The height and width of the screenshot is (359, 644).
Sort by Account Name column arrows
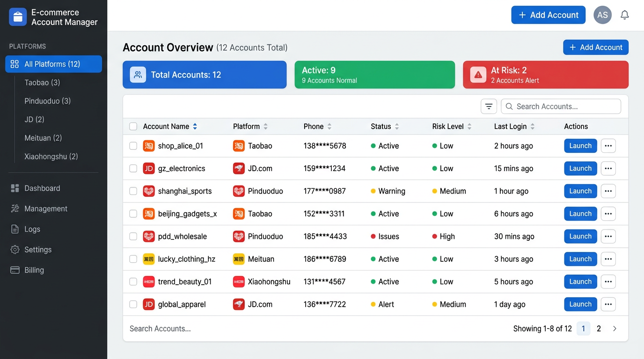(195, 127)
